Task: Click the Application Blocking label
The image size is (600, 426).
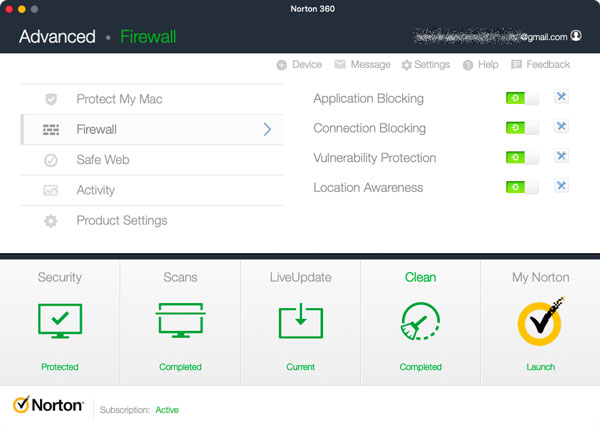Action: point(368,99)
